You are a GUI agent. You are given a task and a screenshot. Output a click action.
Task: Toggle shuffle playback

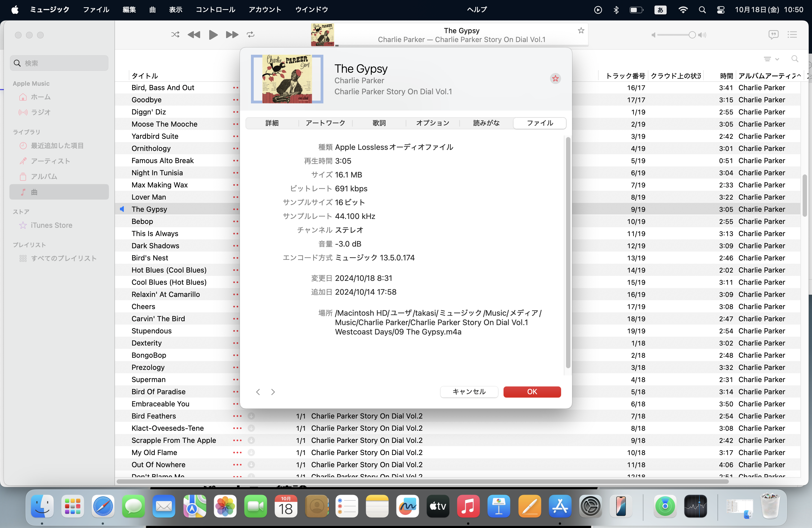tap(175, 35)
